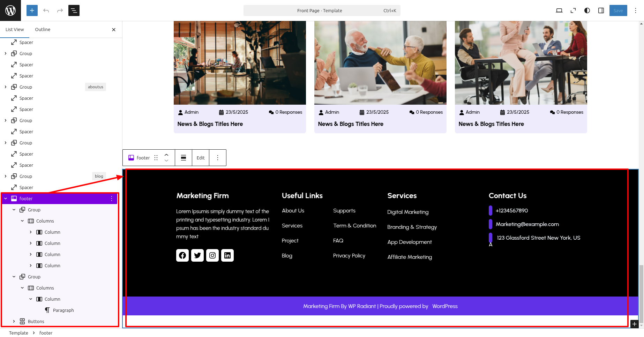Click the LinkedIn social icon in footer
This screenshot has height=337, width=644.
coord(227,255)
